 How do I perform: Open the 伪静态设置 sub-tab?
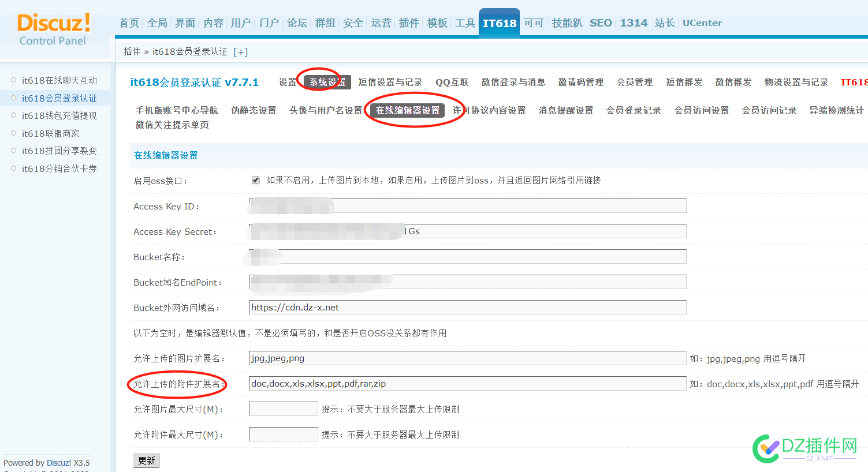coord(254,110)
